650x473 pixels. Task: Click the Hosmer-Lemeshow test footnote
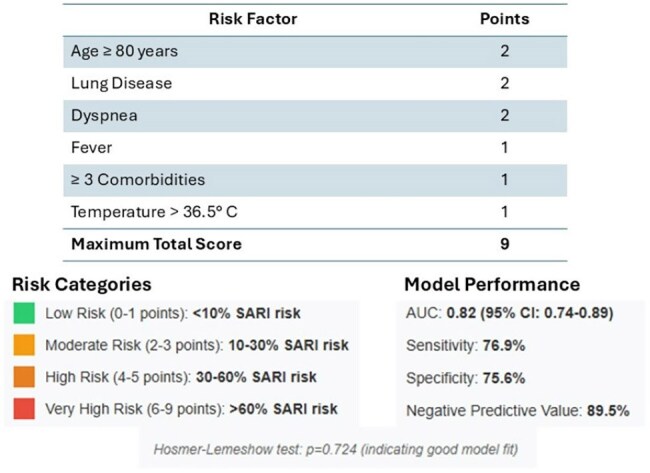336,449
